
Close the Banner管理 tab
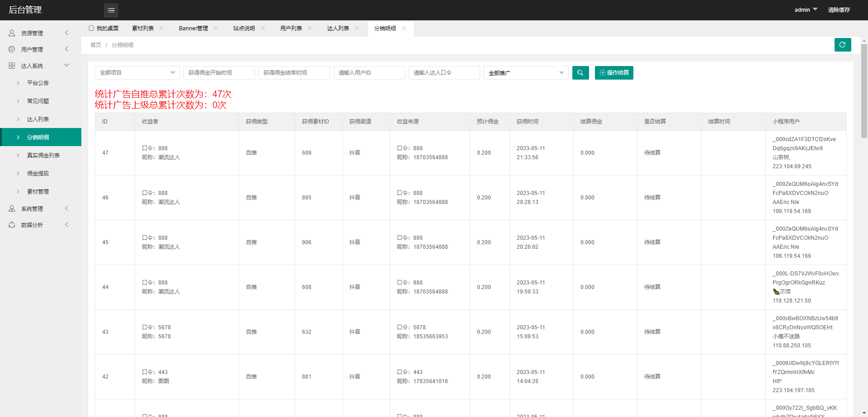click(x=216, y=28)
